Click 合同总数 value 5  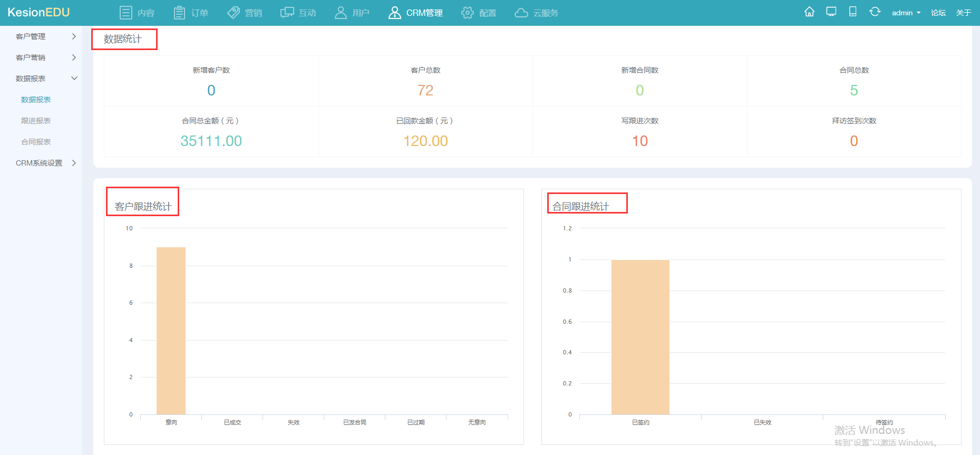[x=854, y=91]
